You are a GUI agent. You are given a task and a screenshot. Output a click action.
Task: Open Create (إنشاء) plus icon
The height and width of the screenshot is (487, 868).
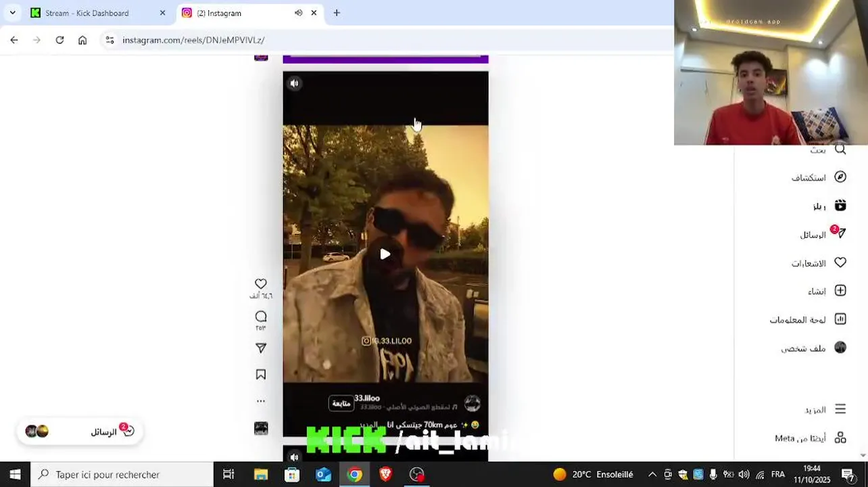point(840,291)
